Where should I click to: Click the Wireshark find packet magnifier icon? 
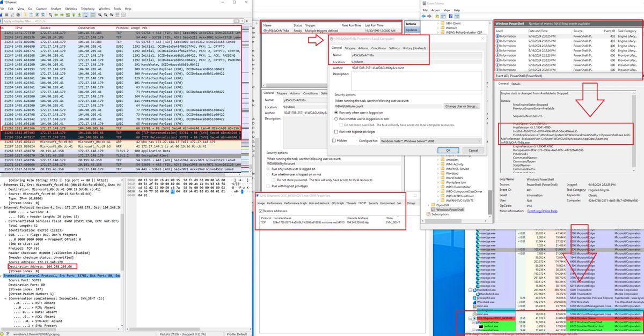[50, 15]
